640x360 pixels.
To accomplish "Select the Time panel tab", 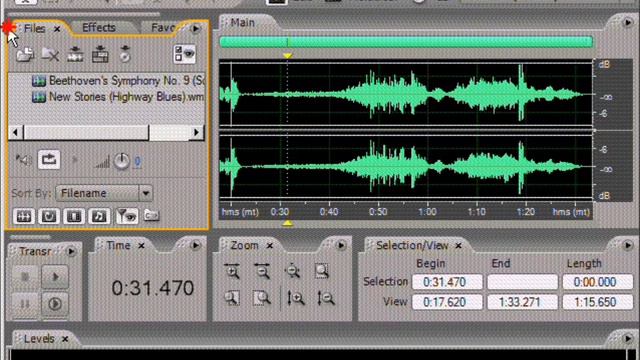I will (x=118, y=245).
